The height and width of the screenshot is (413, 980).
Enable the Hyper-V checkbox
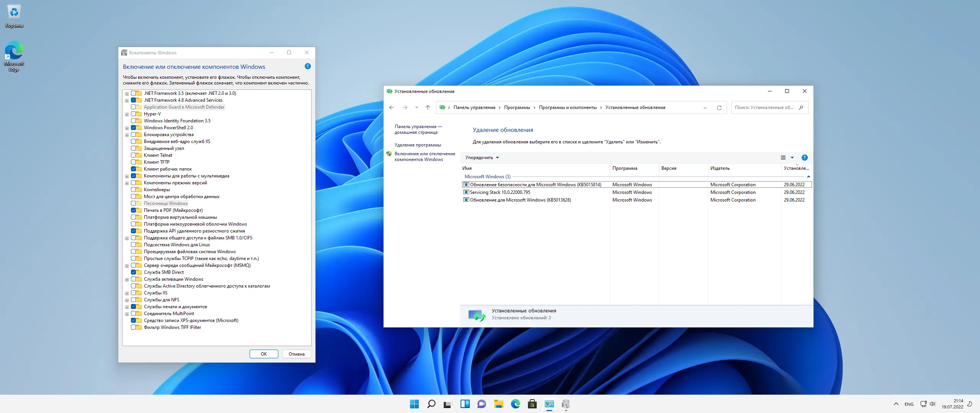click(x=134, y=114)
